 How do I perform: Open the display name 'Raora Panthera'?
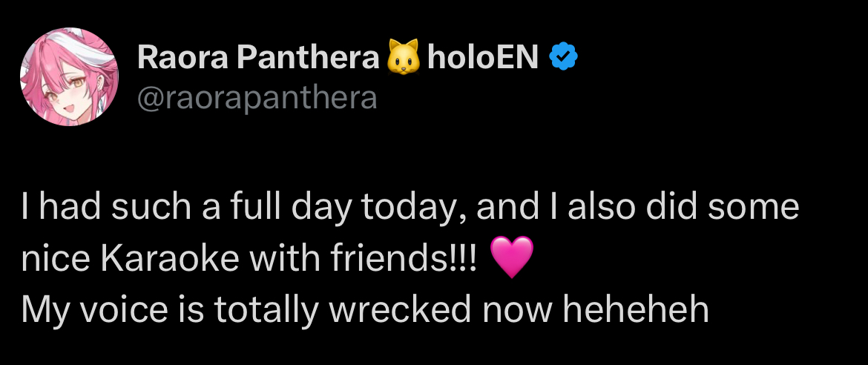[257, 57]
